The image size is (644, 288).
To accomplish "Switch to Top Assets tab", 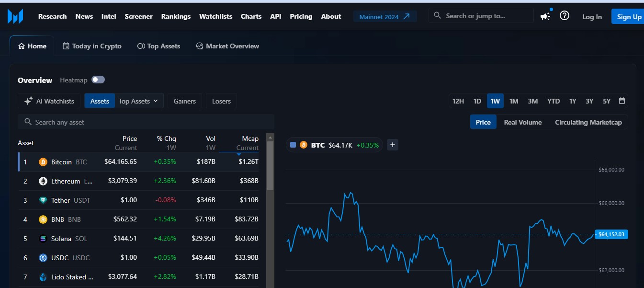I will click(x=158, y=46).
